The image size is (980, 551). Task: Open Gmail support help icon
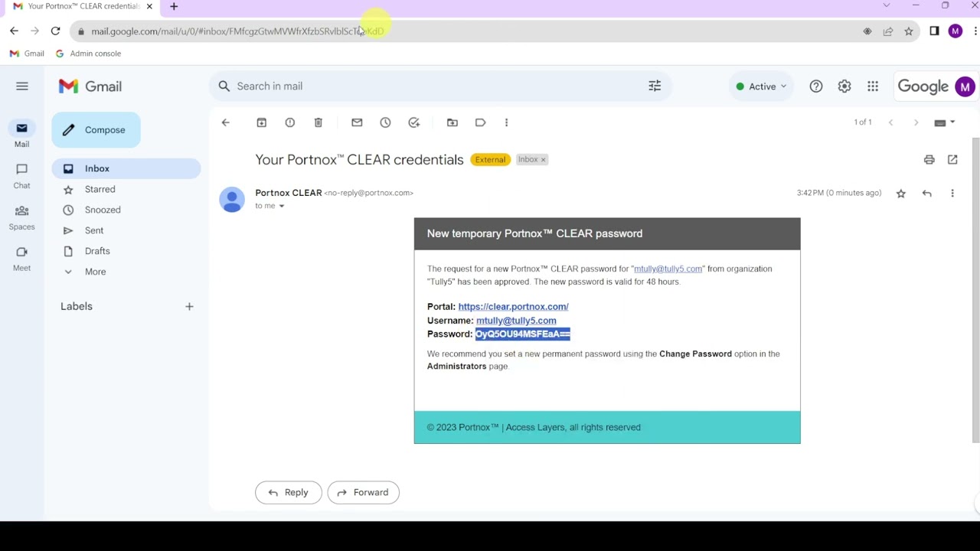(816, 86)
